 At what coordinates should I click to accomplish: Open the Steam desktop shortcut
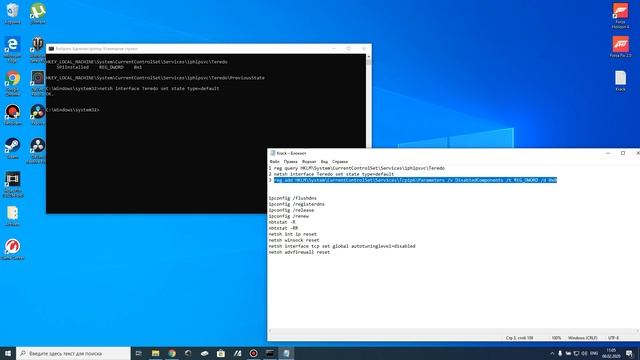[12, 148]
